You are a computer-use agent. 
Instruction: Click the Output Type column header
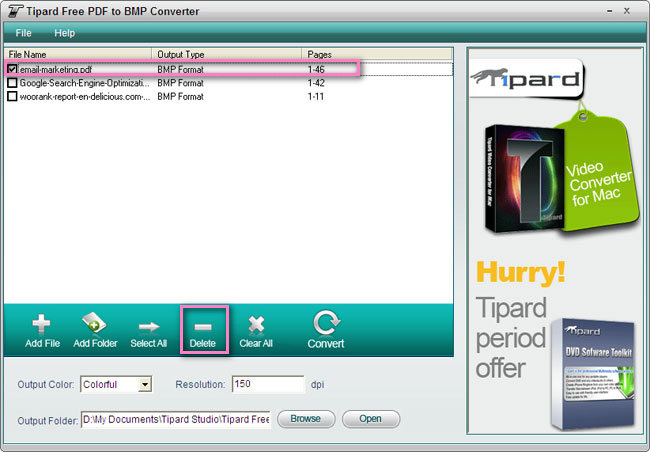pos(227,54)
